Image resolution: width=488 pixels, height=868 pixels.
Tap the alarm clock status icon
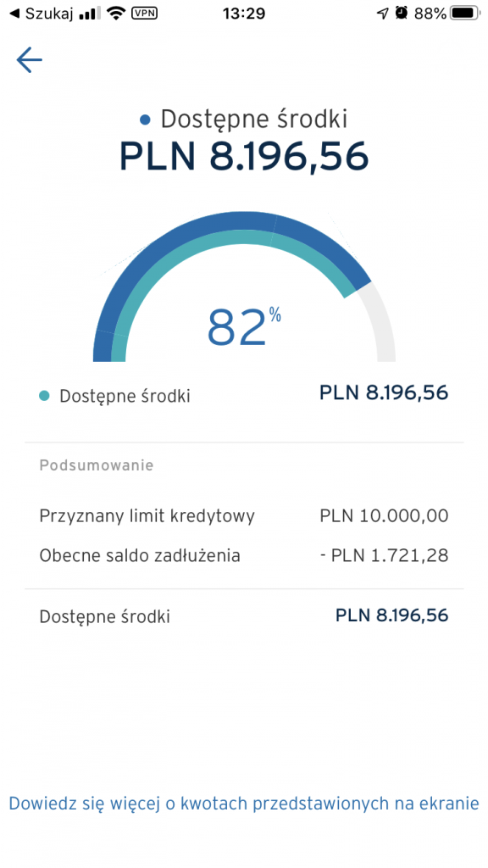coord(402,14)
